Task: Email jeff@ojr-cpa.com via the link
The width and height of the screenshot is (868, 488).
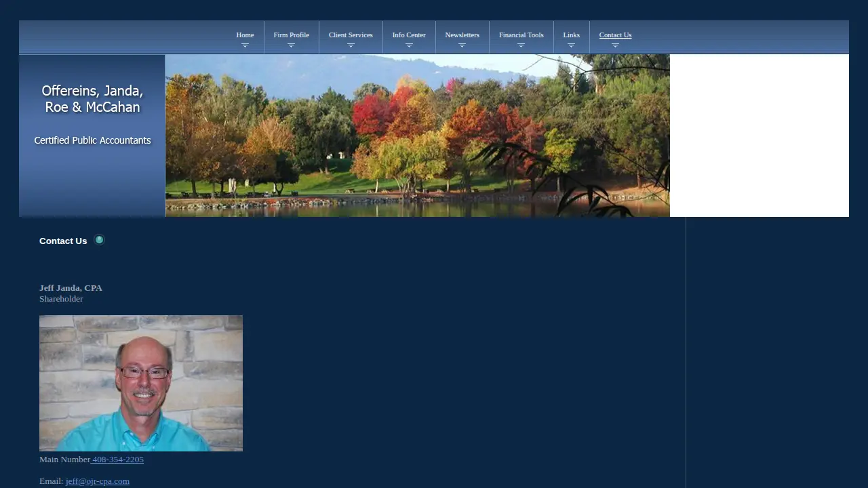Action: [98, 481]
